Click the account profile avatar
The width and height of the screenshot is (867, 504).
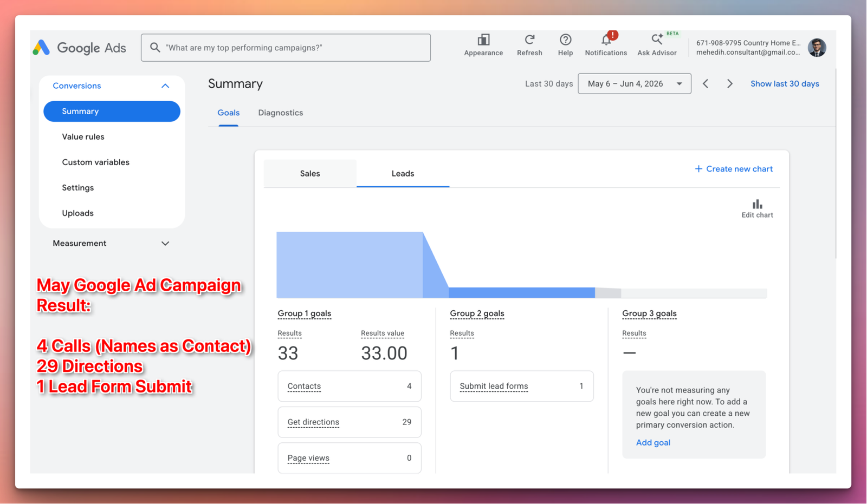(817, 48)
